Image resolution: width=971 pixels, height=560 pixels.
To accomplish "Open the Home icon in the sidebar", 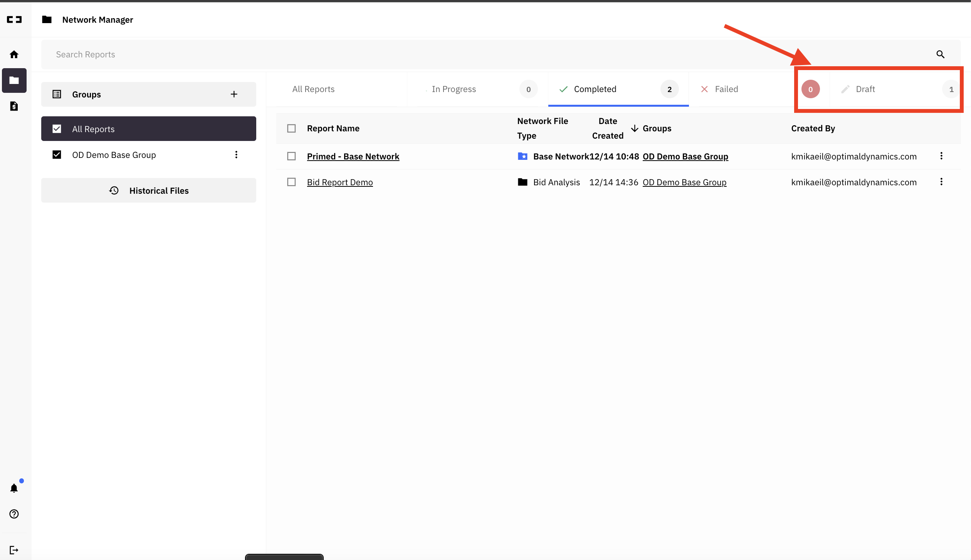I will pyautogui.click(x=14, y=54).
